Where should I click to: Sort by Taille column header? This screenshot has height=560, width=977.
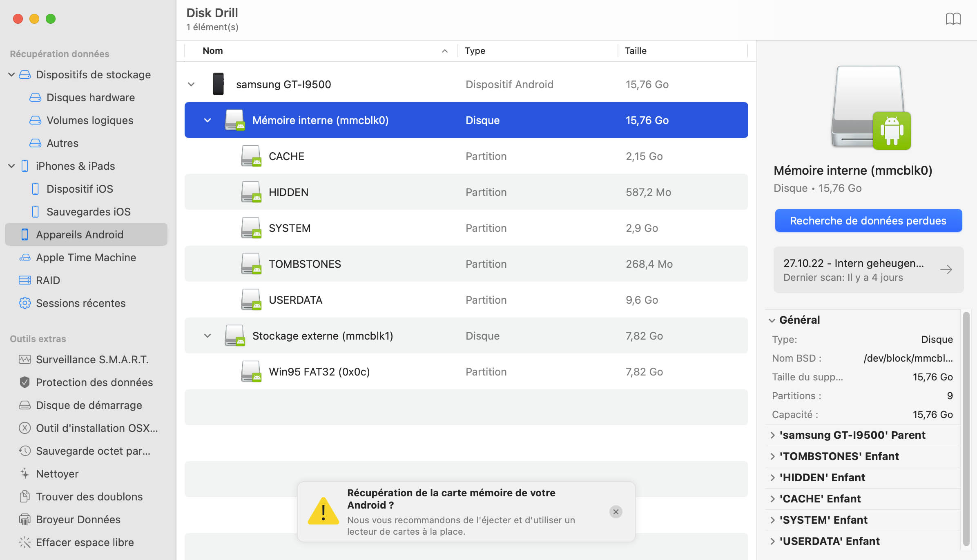click(x=683, y=51)
